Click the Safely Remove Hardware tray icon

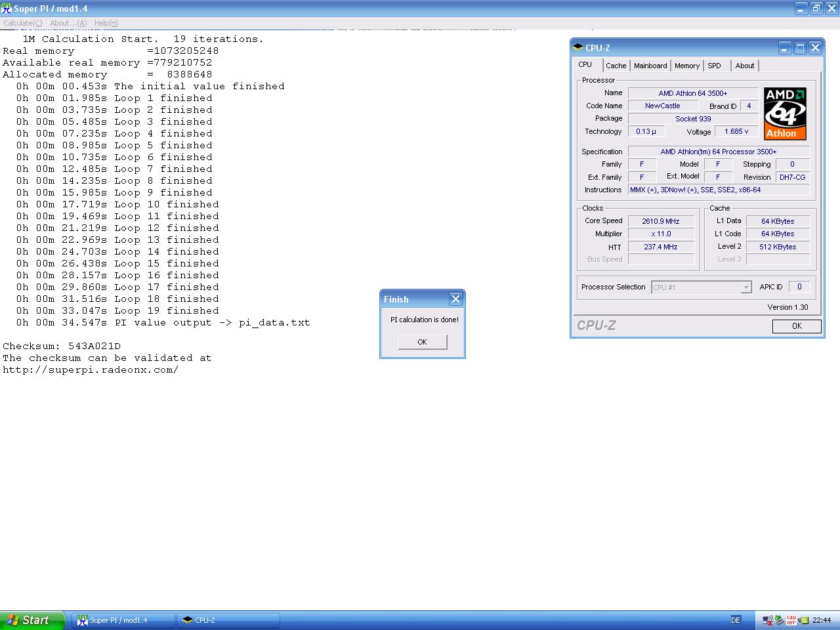point(779,619)
